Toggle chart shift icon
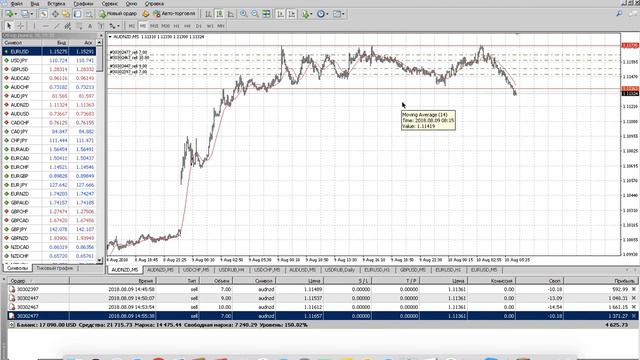 (x=292, y=14)
